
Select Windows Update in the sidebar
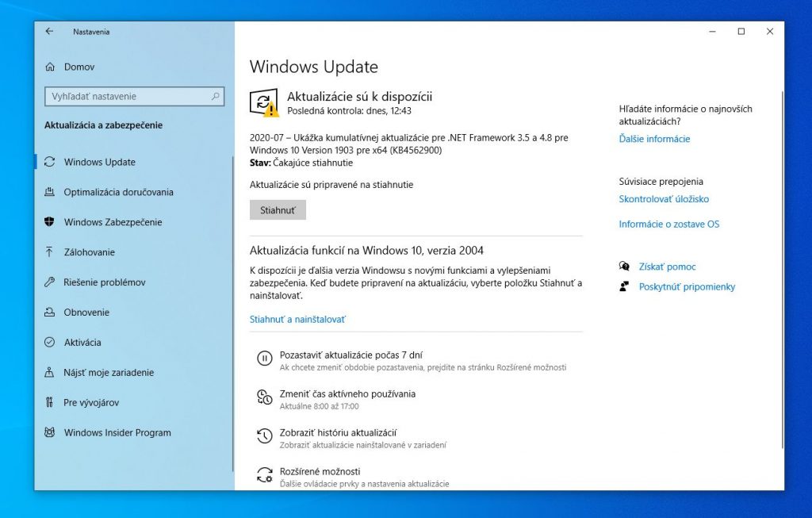point(100,163)
